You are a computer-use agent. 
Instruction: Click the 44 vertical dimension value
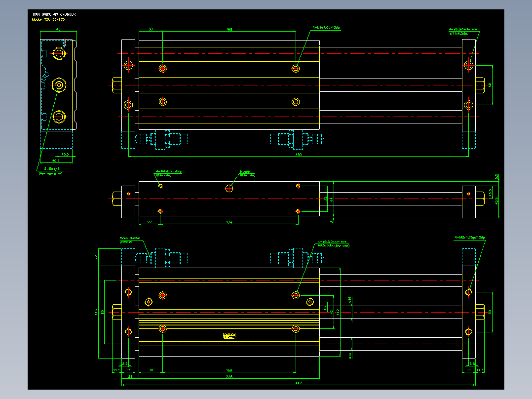coord(332,200)
